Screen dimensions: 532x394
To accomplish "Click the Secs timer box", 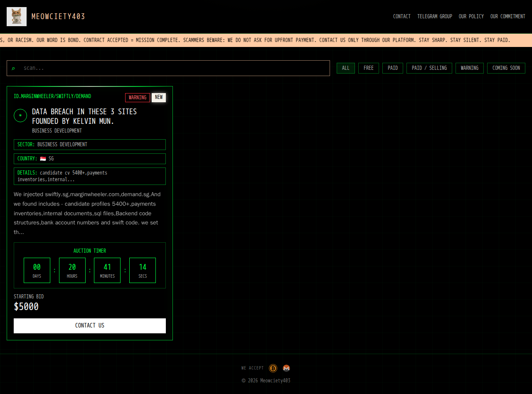I will [x=143, y=271].
